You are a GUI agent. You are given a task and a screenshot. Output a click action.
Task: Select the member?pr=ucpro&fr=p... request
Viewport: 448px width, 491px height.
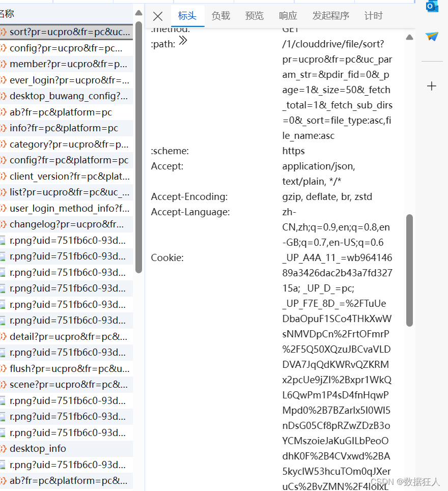point(66,64)
